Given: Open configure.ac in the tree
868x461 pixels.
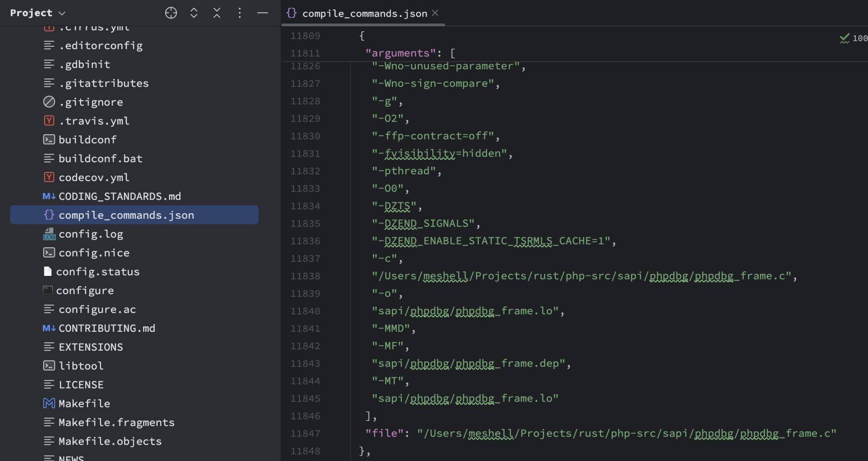Looking at the screenshot, I should click(97, 309).
